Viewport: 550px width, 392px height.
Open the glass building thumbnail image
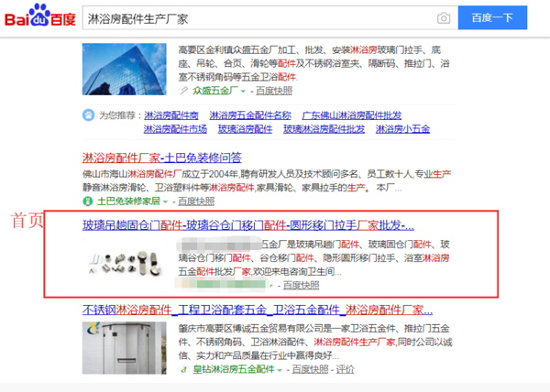point(125,69)
